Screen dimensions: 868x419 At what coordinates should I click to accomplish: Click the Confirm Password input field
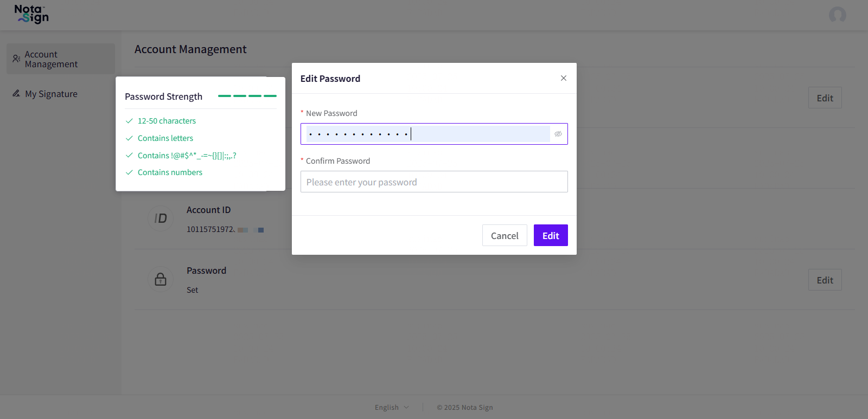434,182
